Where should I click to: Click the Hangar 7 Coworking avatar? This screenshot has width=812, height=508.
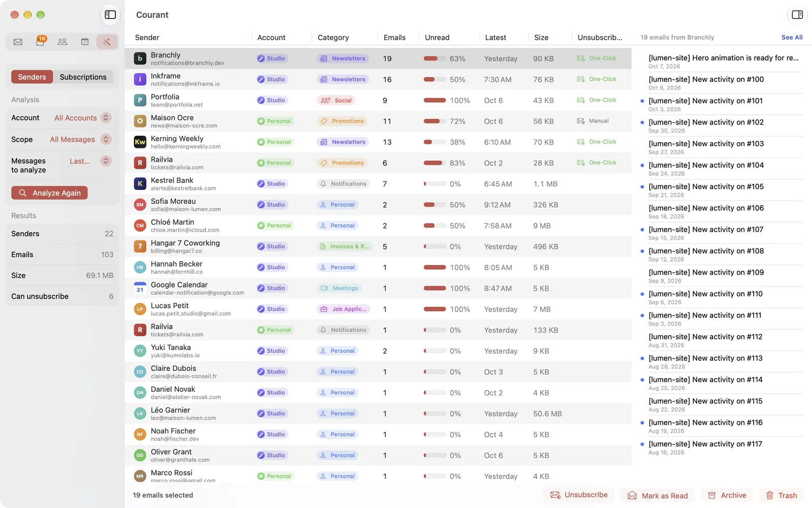click(140, 246)
